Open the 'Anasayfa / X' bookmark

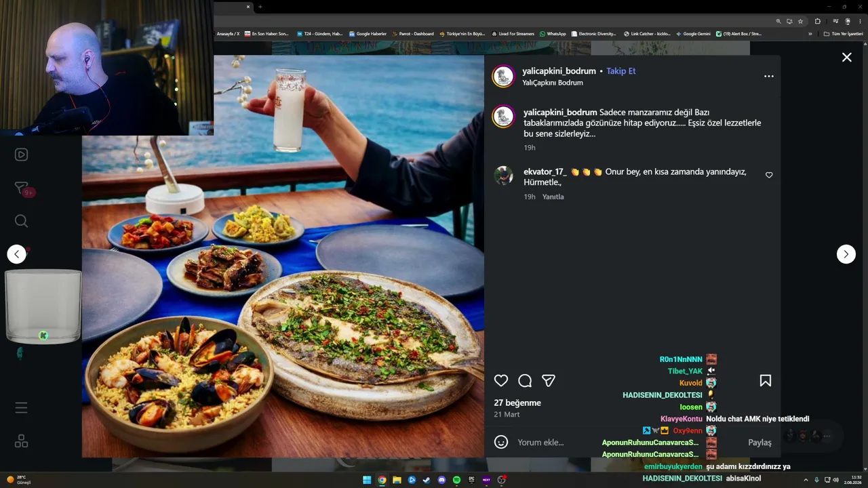(228, 34)
